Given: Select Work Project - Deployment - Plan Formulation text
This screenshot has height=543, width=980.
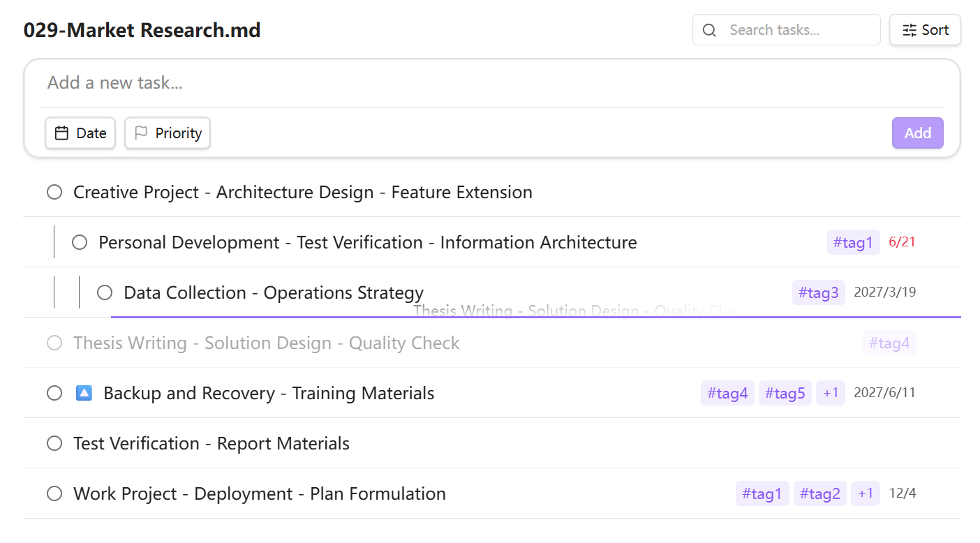Looking at the screenshot, I should coord(260,493).
